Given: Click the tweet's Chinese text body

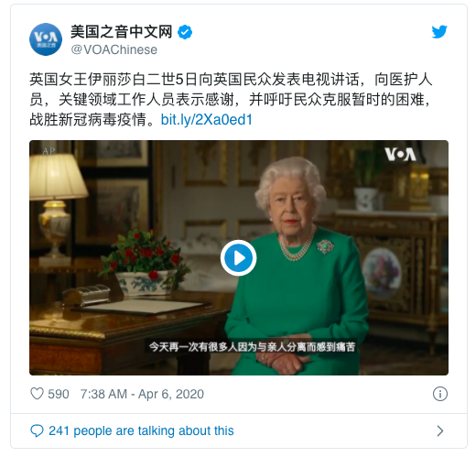Looking at the screenshot, I should point(231,100).
